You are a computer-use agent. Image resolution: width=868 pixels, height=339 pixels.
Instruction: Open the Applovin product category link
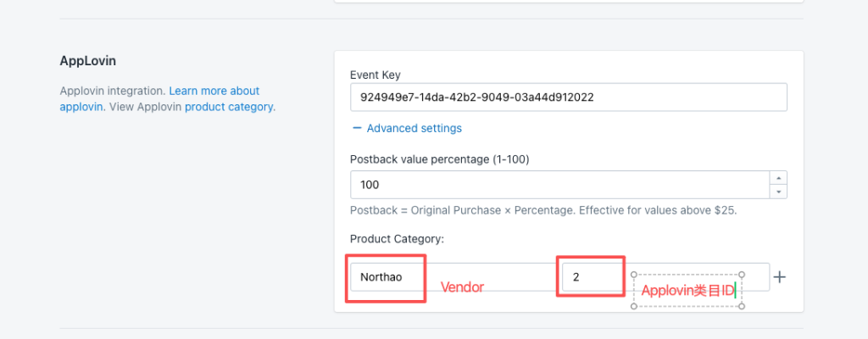[x=229, y=107]
